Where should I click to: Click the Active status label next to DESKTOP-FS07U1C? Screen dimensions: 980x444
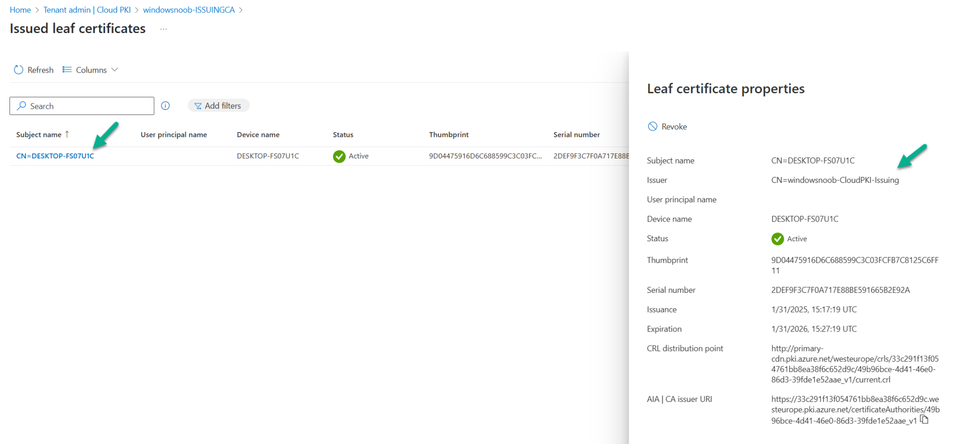coord(358,156)
